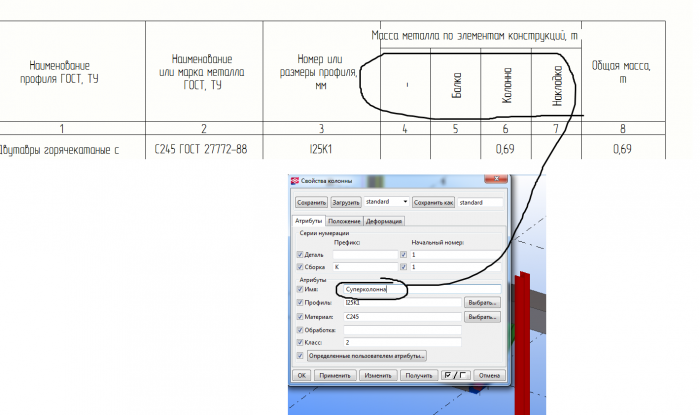Choose profile via Выбрать button

[x=482, y=303]
